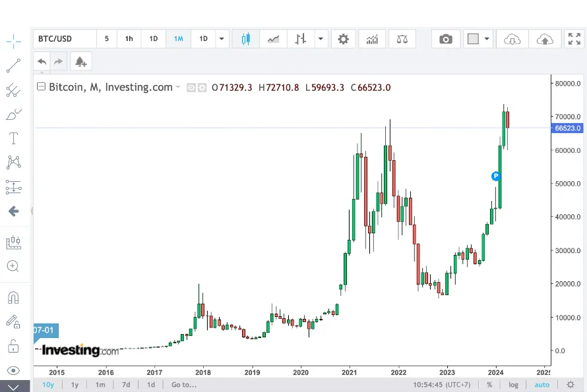Hide all drawings with eye icon

13,371
